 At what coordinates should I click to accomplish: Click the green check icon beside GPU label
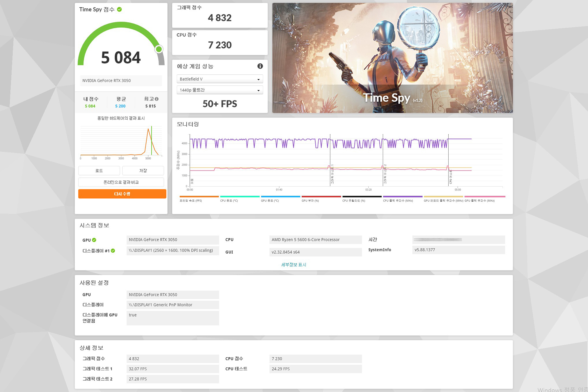click(94, 240)
